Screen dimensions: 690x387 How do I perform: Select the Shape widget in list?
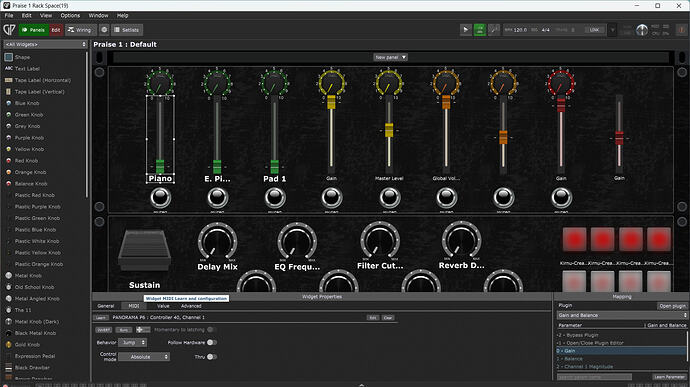(x=18, y=57)
